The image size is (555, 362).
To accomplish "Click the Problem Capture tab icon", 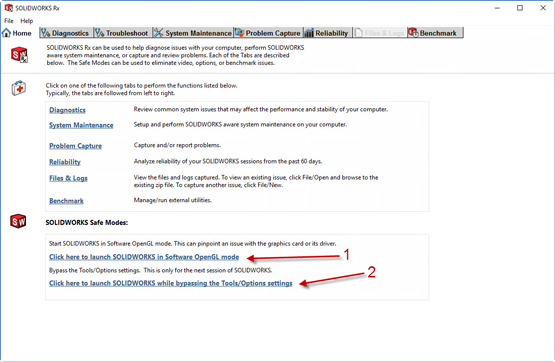I will [x=240, y=33].
